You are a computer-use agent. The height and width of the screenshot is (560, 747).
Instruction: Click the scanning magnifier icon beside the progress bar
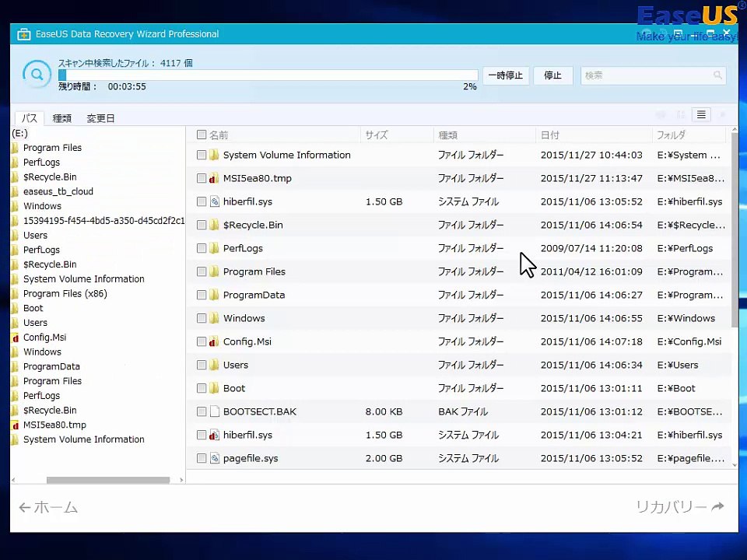[37, 75]
